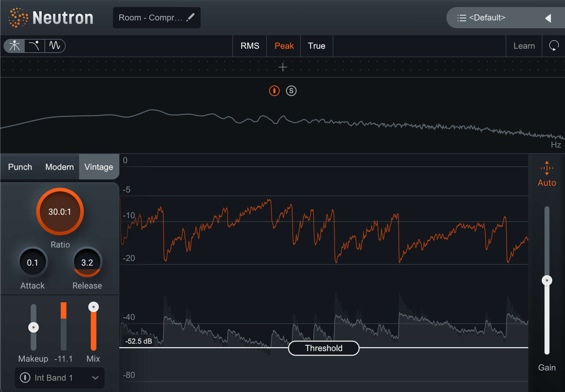Select the Vintage compressor mode

[x=99, y=167]
